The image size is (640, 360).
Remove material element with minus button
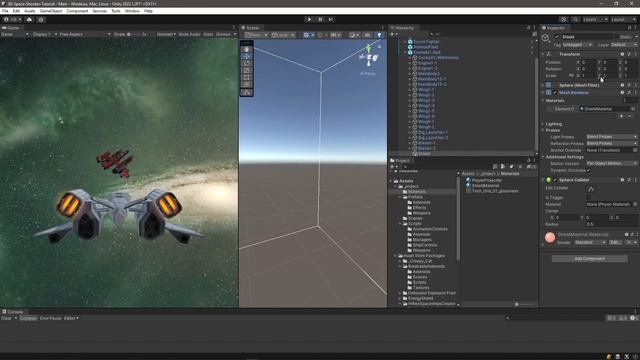629,116
